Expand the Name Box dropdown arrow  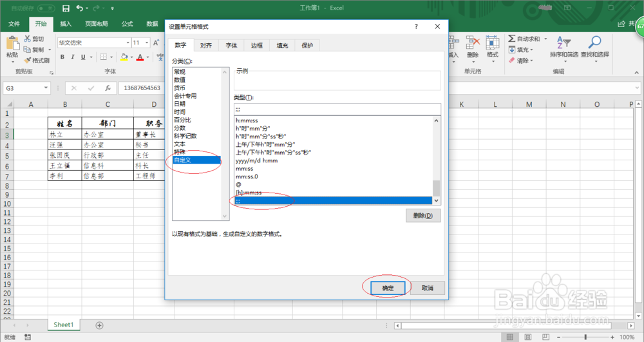coord(46,88)
